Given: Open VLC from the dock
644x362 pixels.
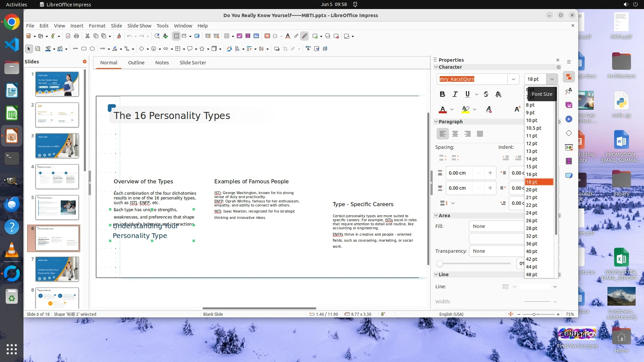Looking at the screenshot, I should [x=12, y=250].
